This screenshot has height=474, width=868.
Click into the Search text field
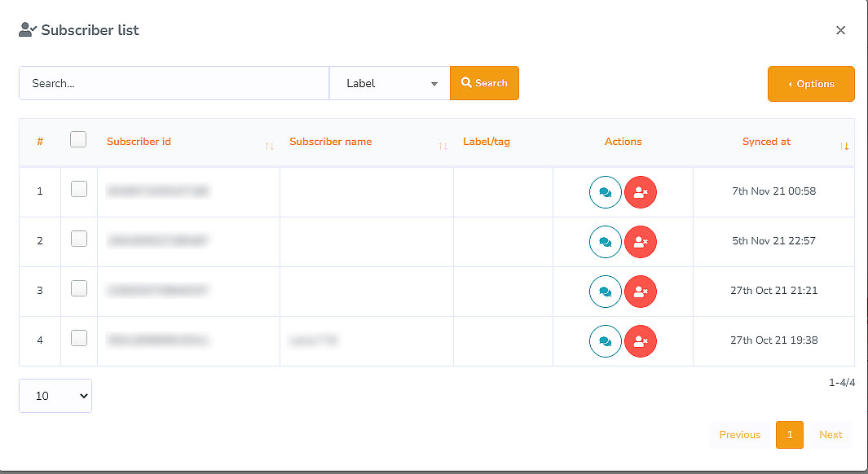point(174,83)
